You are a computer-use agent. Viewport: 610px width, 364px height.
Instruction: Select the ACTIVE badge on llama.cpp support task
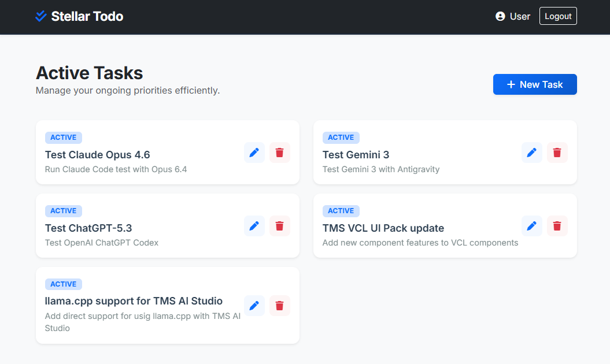point(63,284)
